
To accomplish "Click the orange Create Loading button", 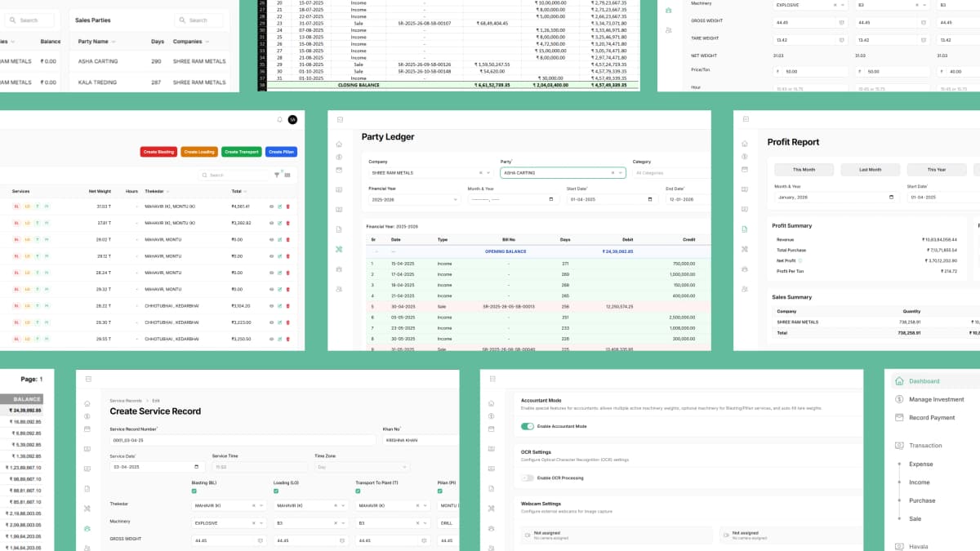I will 199,152.
